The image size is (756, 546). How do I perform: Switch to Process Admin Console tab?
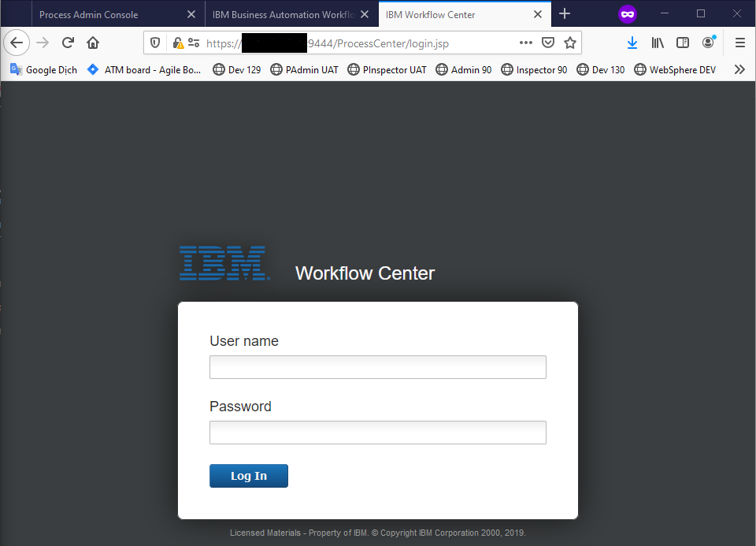118,14
